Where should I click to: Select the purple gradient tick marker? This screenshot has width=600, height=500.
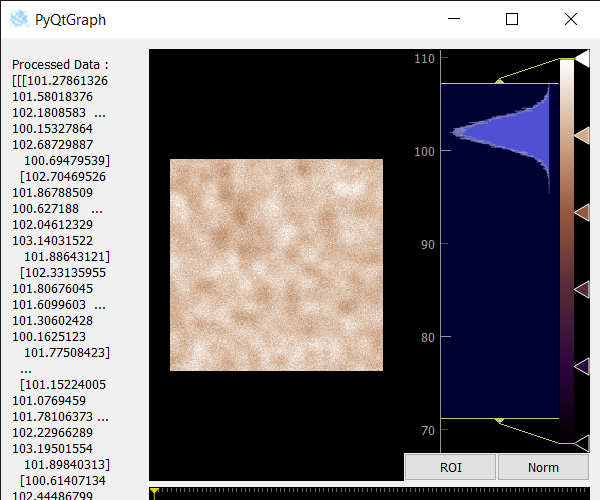(x=582, y=367)
